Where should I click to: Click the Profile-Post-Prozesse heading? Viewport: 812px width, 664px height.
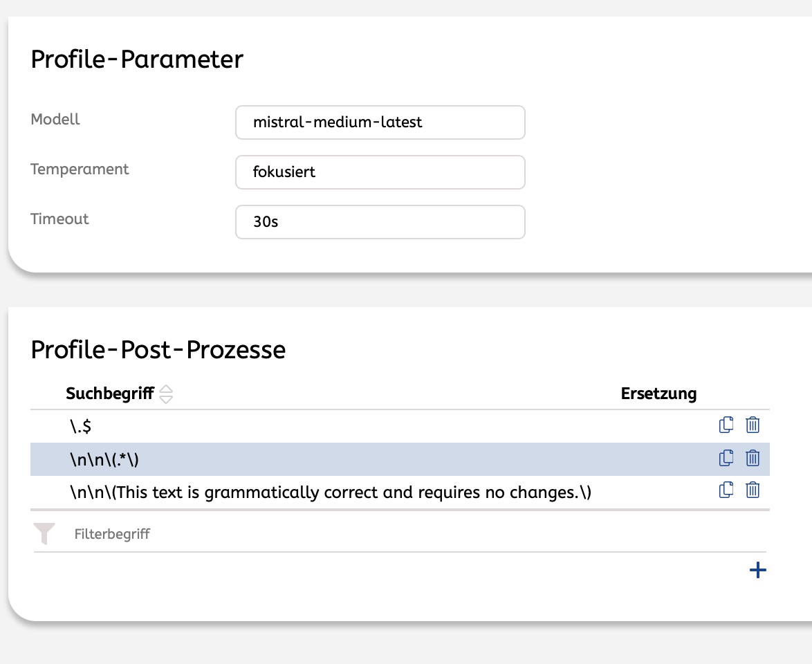[x=158, y=350]
